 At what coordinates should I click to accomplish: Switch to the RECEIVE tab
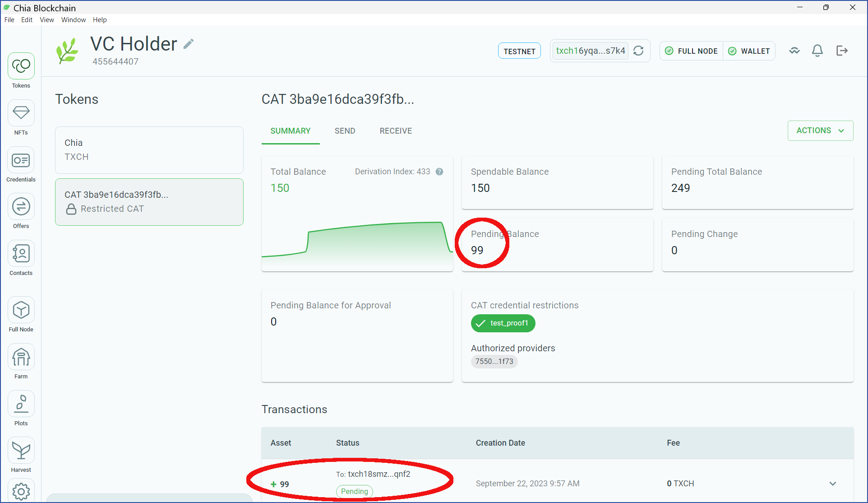[396, 131]
